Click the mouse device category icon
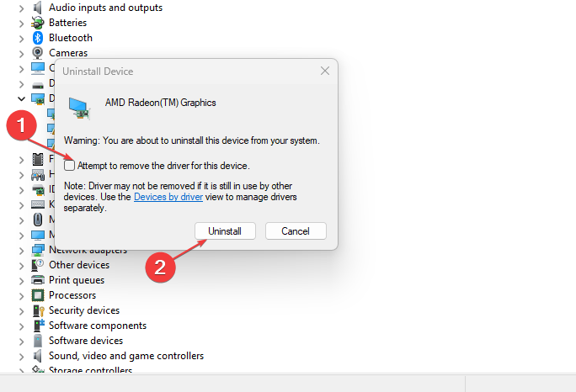This screenshot has height=392, width=576. (37, 220)
